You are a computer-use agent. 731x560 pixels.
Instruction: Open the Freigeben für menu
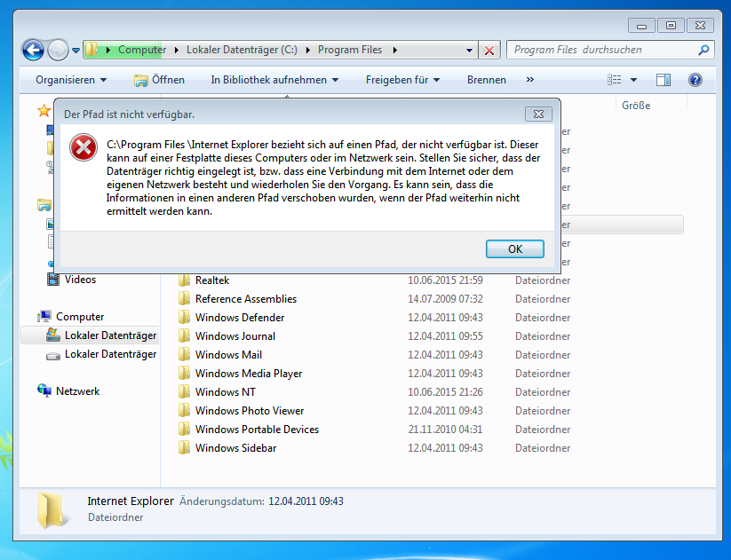tap(402, 80)
